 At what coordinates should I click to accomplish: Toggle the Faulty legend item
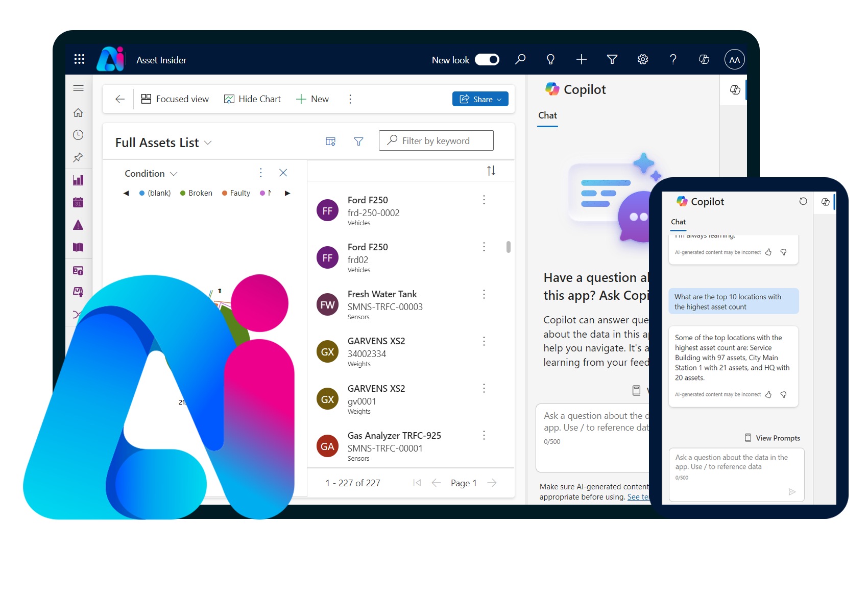(x=236, y=193)
